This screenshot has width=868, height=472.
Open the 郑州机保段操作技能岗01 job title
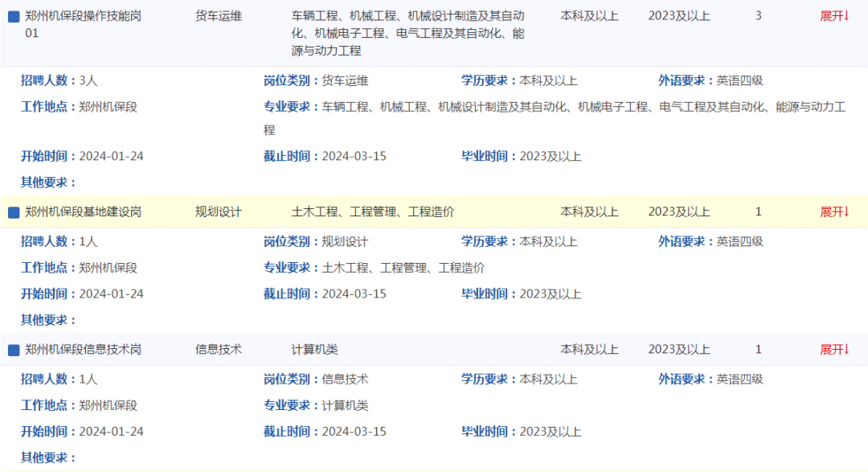pyautogui.click(x=83, y=24)
